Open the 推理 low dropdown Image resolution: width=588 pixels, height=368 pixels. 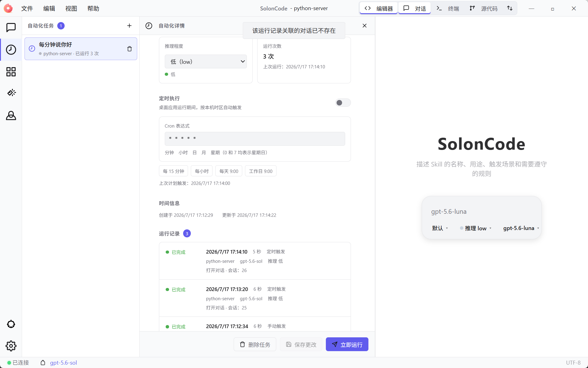point(476,228)
